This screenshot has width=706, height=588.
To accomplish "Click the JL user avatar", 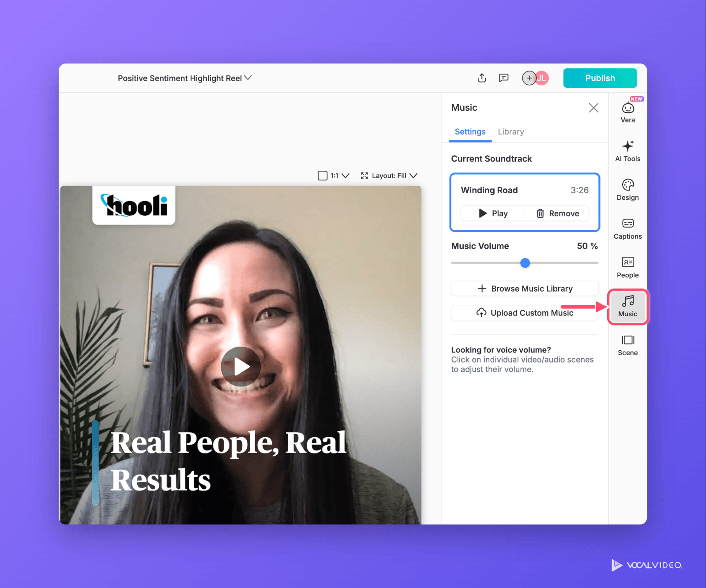I will click(x=542, y=78).
